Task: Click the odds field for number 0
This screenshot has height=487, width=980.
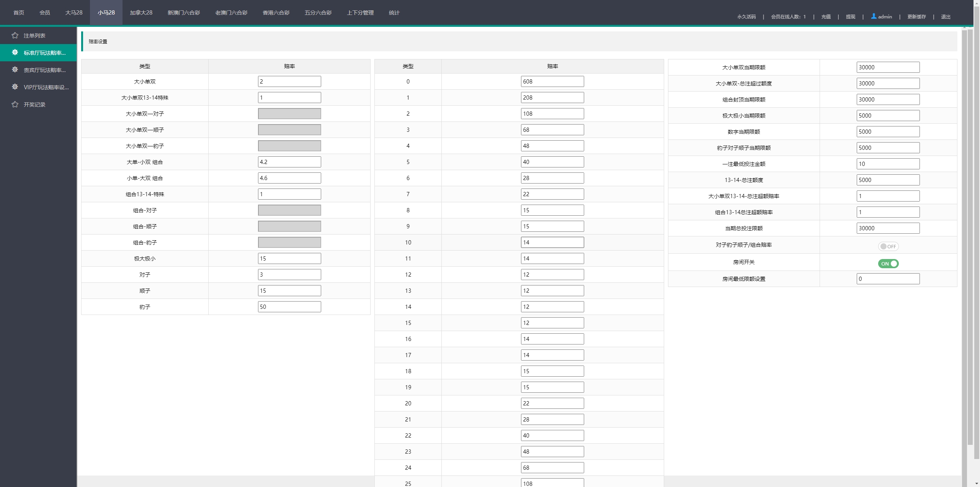Action: (x=552, y=81)
